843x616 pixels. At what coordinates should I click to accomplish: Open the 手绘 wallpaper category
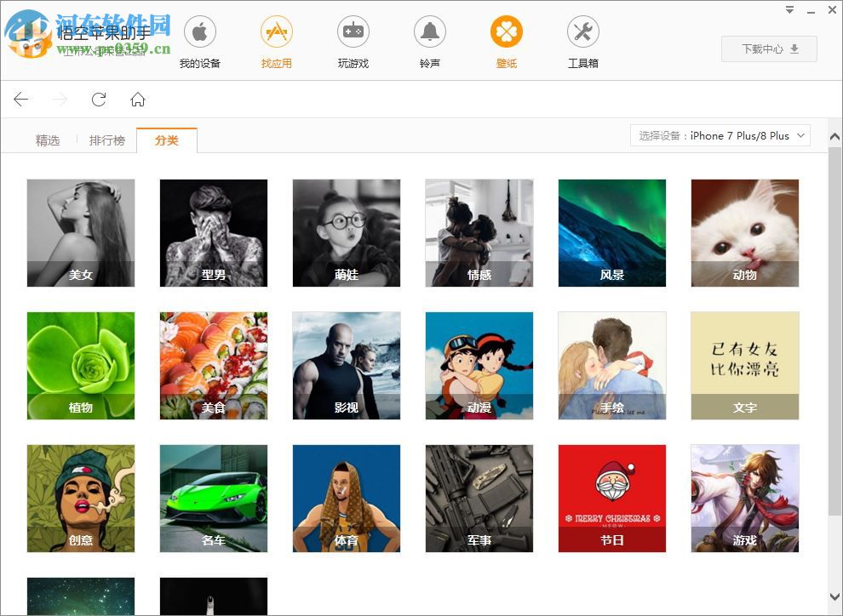[612, 366]
